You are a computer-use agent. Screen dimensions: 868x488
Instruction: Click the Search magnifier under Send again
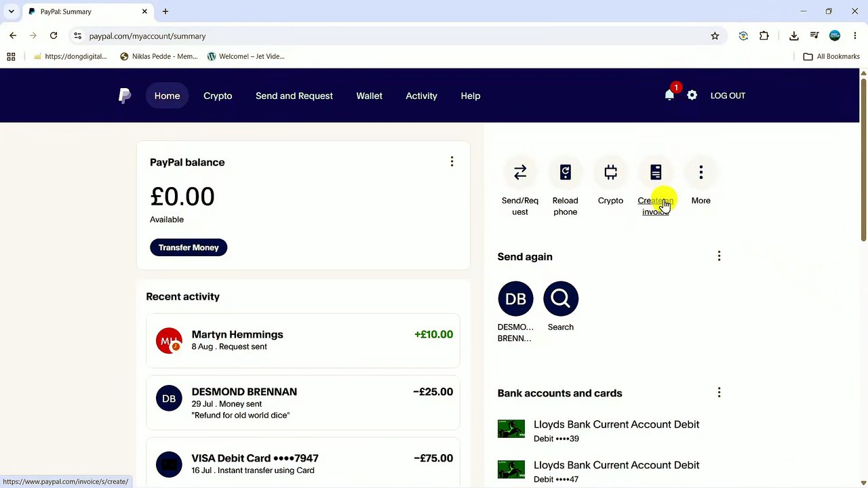coord(561,299)
